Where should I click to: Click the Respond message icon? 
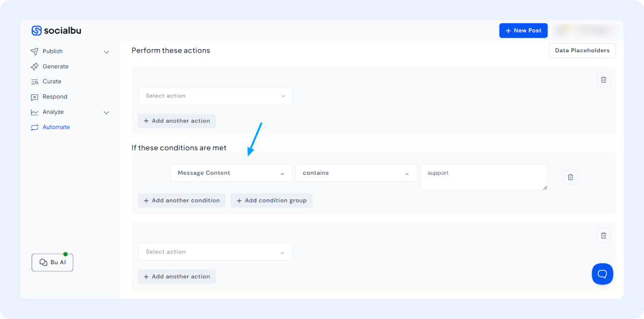point(35,97)
